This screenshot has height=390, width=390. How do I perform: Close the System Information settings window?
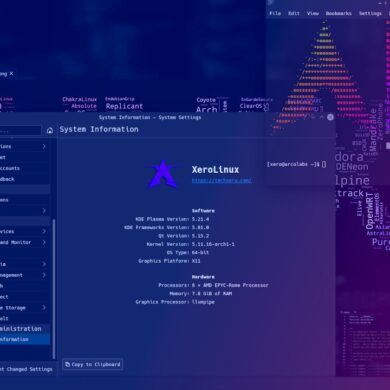pyautogui.click(x=330, y=117)
